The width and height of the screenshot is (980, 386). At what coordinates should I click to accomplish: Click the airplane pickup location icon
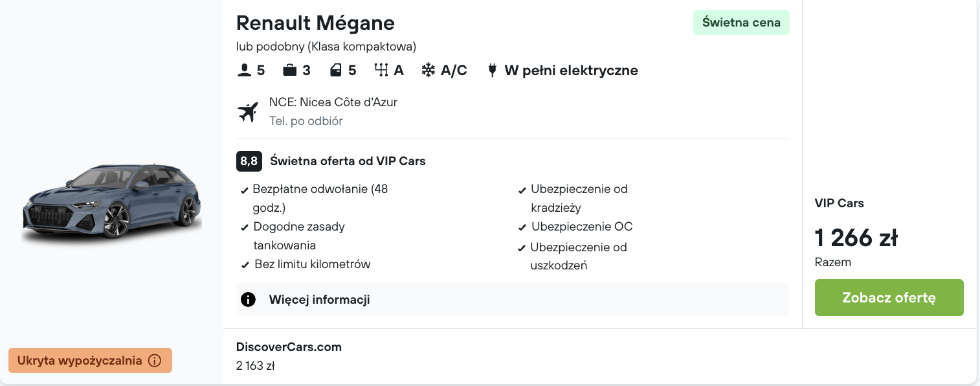[248, 111]
